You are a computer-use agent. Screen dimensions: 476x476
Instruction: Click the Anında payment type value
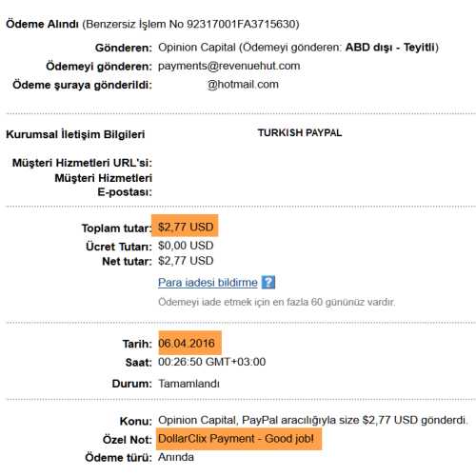(x=176, y=457)
